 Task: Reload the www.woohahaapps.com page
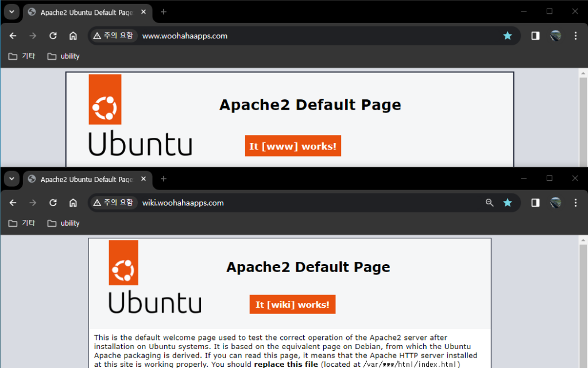(x=53, y=36)
